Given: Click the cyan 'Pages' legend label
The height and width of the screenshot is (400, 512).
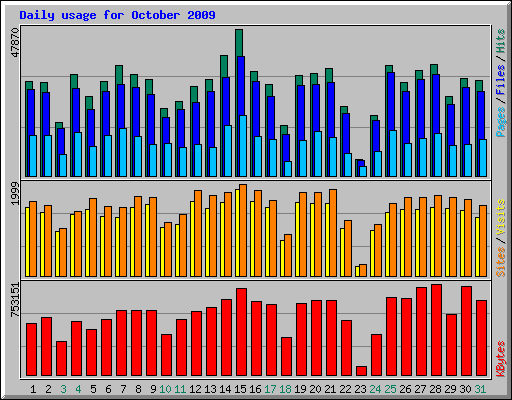Looking at the screenshot, I should [501, 122].
